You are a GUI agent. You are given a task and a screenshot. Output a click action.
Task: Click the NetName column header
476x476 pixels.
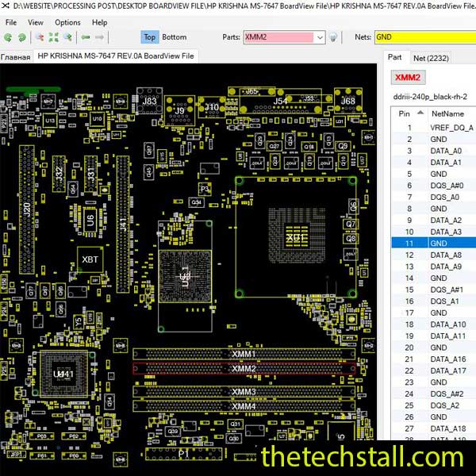click(x=446, y=113)
